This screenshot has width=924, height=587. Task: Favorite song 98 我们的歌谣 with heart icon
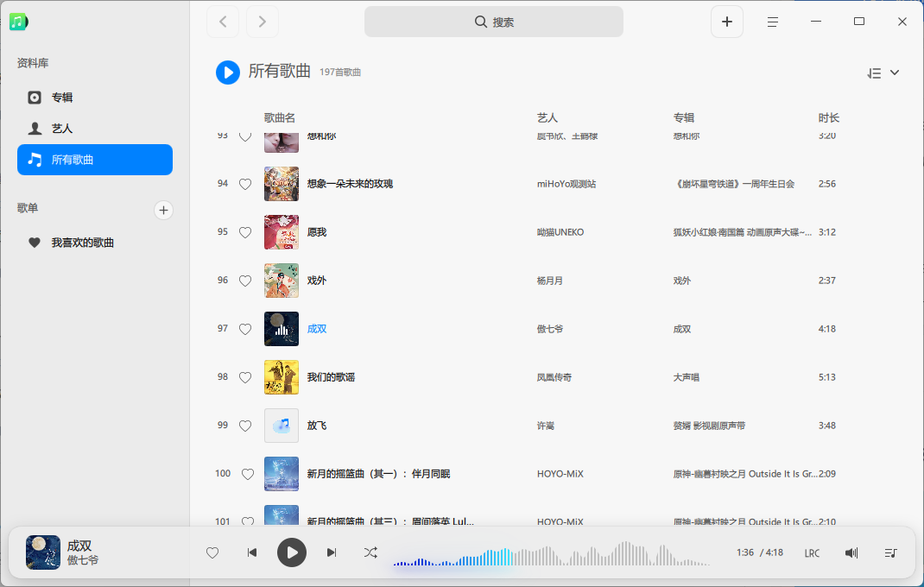(245, 377)
